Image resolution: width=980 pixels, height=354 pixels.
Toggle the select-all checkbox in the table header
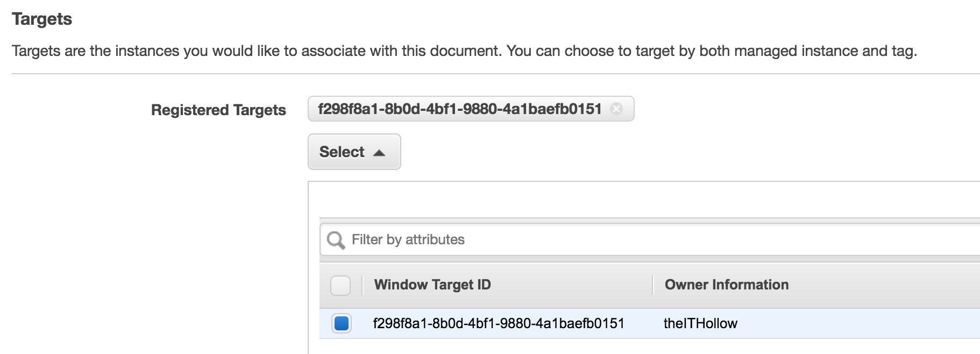click(x=340, y=285)
